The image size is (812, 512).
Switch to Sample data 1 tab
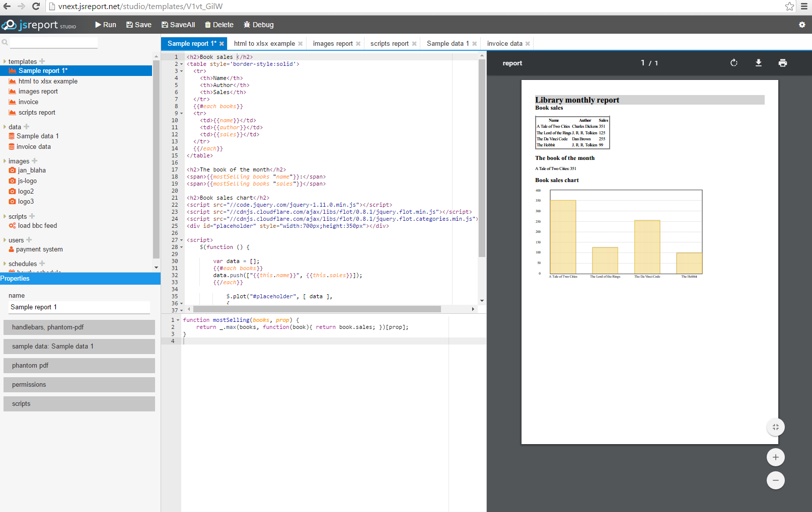point(448,44)
